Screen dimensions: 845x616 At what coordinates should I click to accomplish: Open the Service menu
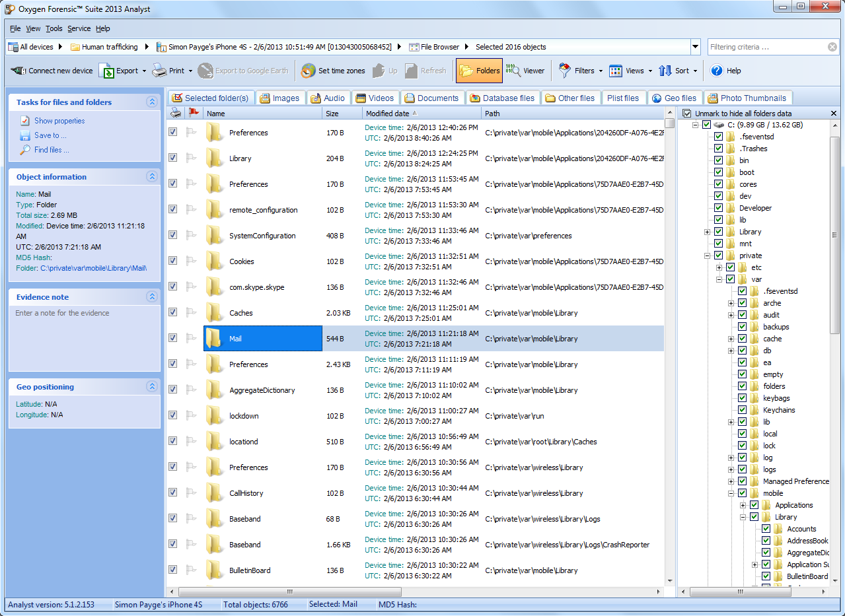pos(79,28)
